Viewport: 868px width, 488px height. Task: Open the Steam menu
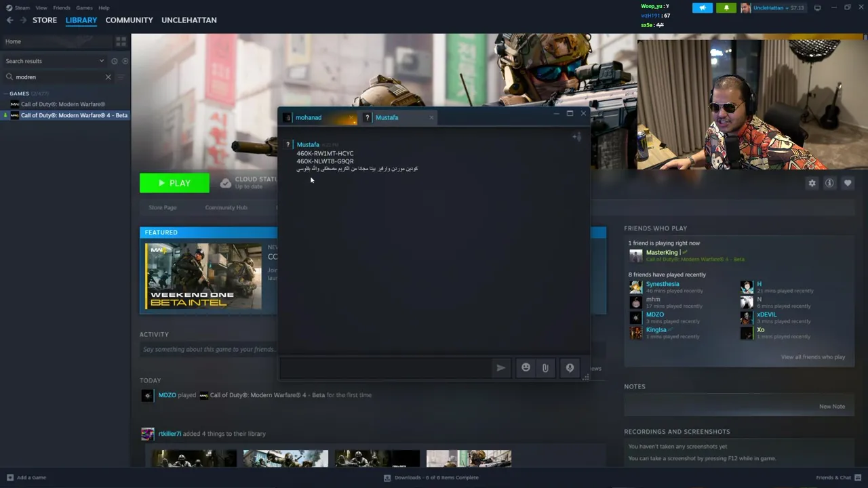[22, 8]
